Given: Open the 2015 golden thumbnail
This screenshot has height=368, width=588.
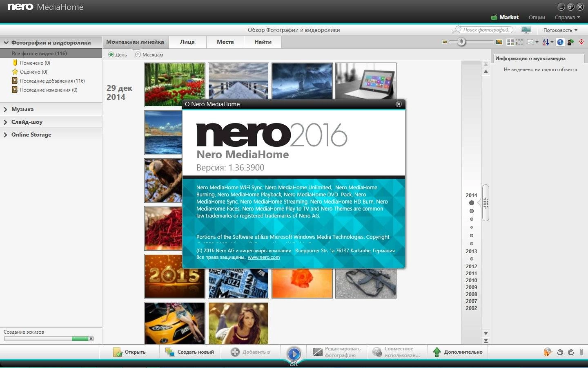Looking at the screenshot, I should pos(175,276).
